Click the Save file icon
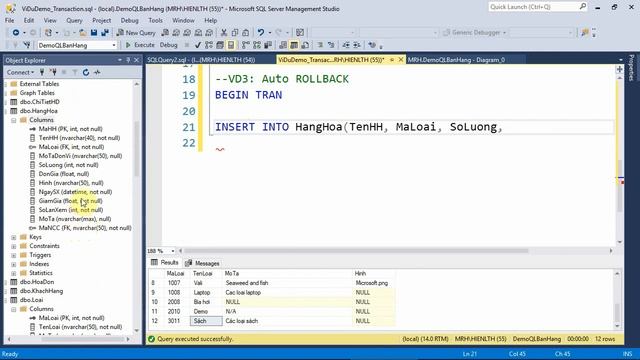The height and width of the screenshot is (360, 640). (94, 33)
